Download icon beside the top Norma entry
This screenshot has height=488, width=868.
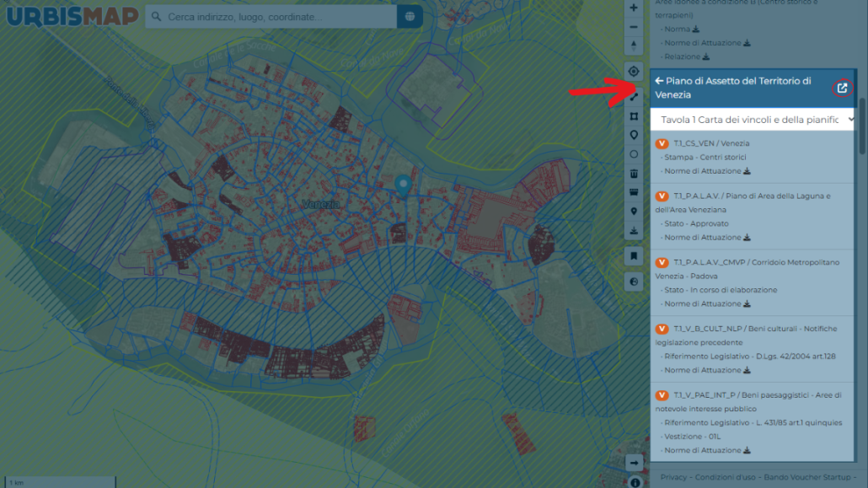tap(696, 29)
